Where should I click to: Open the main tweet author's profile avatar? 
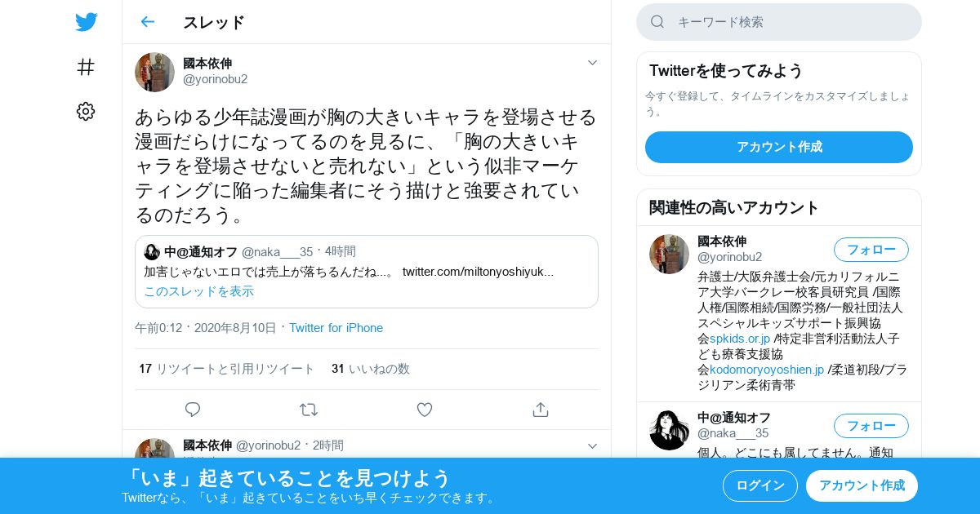(154, 72)
